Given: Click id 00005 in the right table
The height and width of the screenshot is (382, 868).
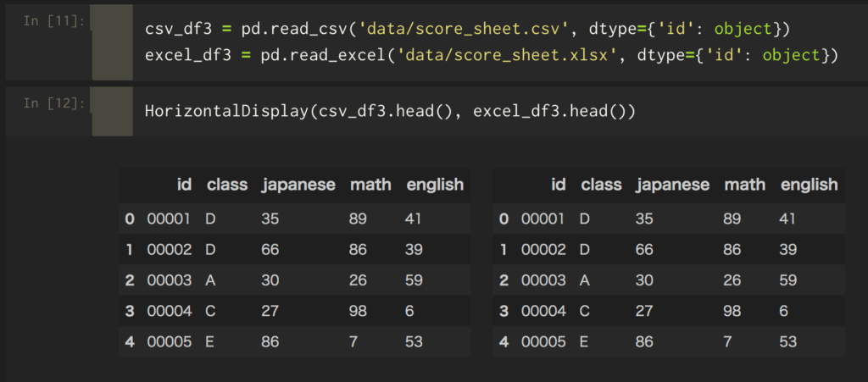Looking at the screenshot, I should coord(543,341).
